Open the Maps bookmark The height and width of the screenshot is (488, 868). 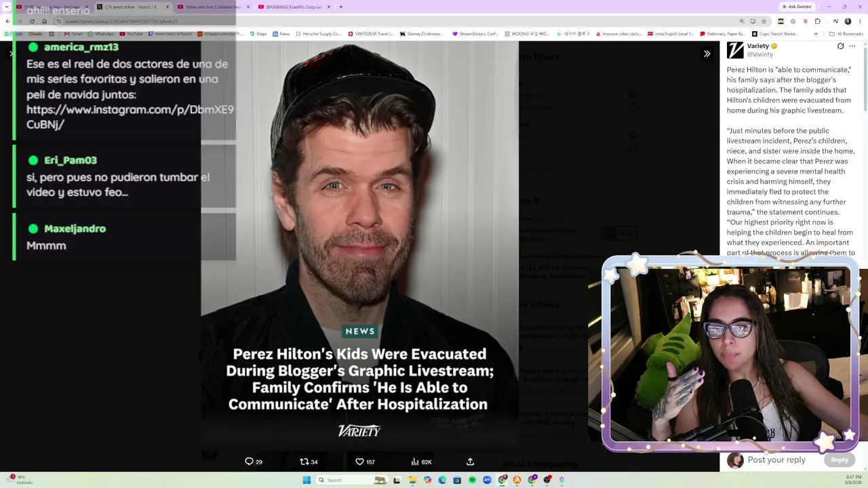click(258, 33)
